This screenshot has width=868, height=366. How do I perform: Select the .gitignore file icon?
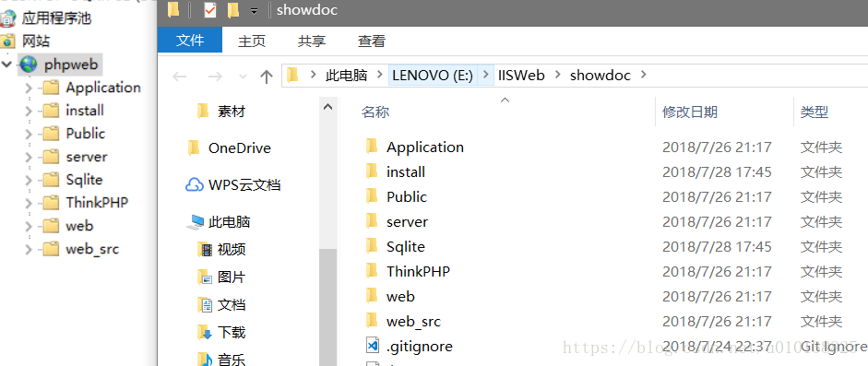(x=372, y=346)
